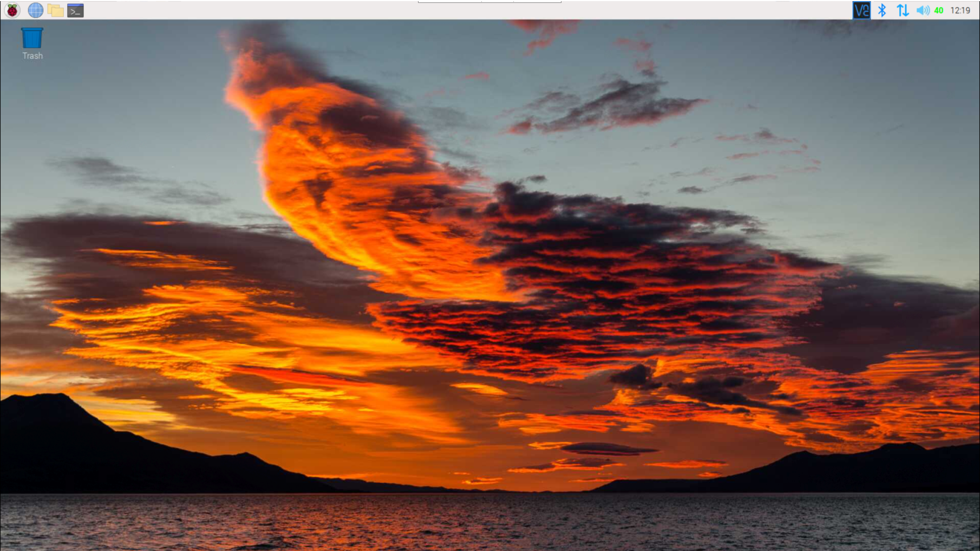
Task: Open the File Manager folder icon
Action: (55, 10)
